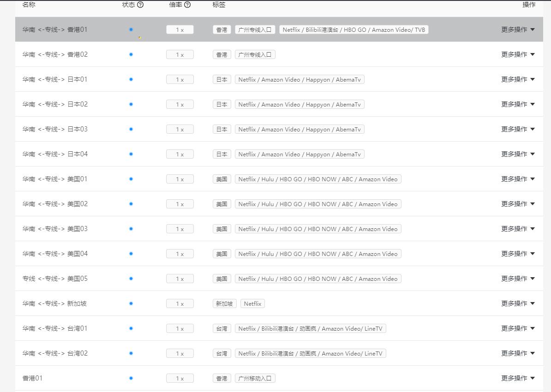Select the 华南 <-专线-> 台湾01 node name

point(55,328)
